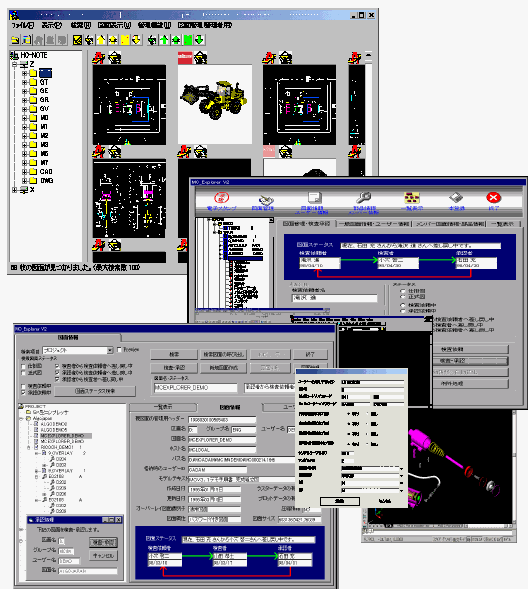Open the File menu
Viewport: 528px width, 589px height.
[x=23, y=26]
